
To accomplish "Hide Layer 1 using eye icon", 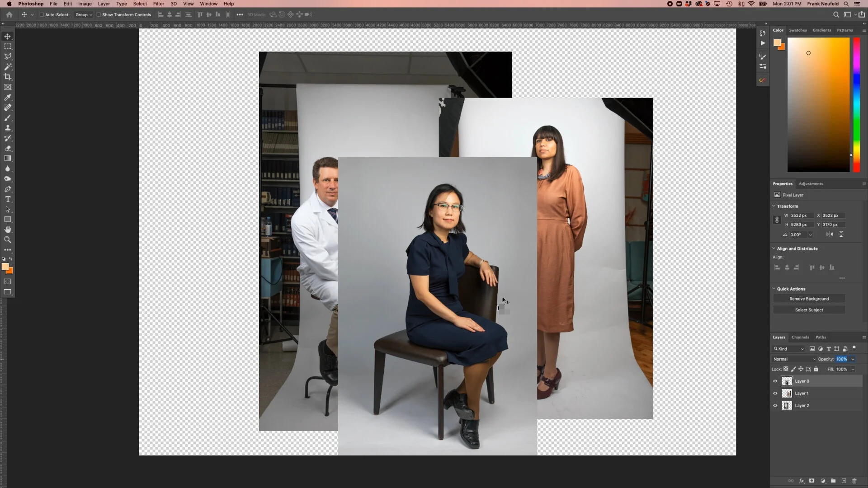I will (775, 393).
